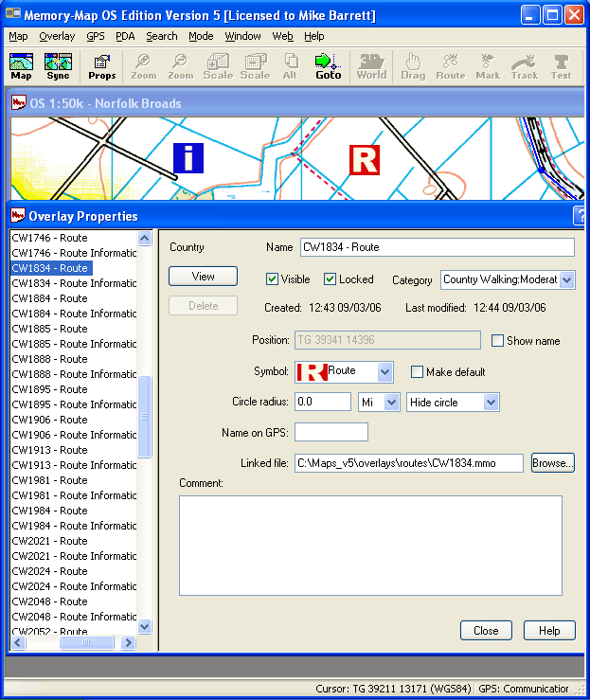The image size is (590, 700).
Task: Open the Mi units dropdown
Action: pyautogui.click(x=391, y=403)
